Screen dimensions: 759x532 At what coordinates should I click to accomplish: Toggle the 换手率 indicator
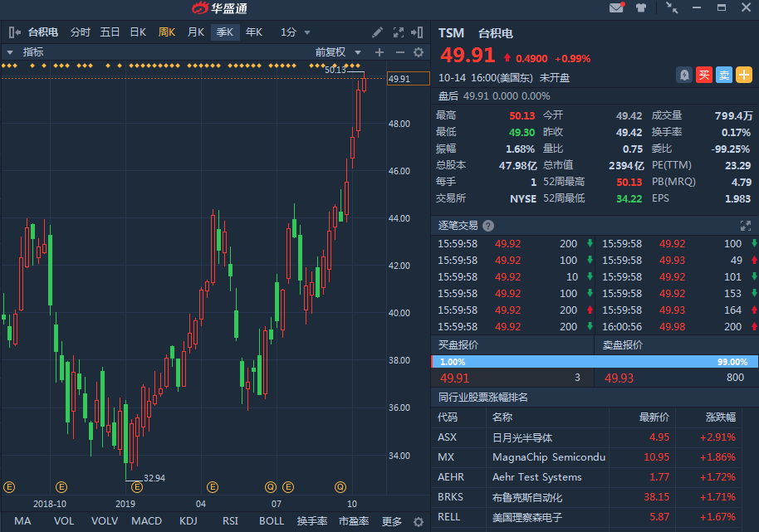tap(312, 521)
